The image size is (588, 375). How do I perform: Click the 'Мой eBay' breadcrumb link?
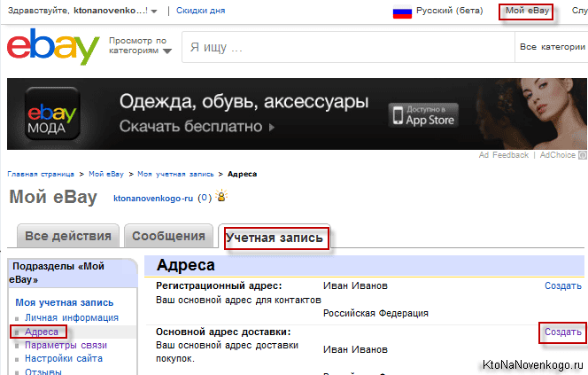coord(106,174)
